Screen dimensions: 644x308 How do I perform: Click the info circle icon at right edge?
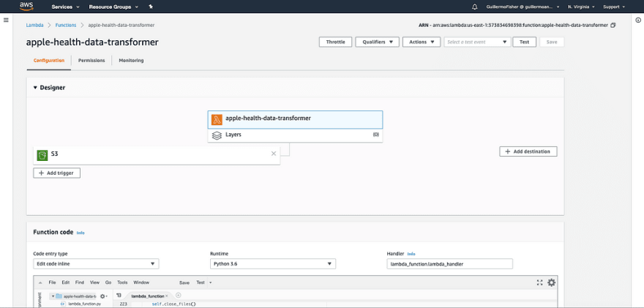click(638, 20)
